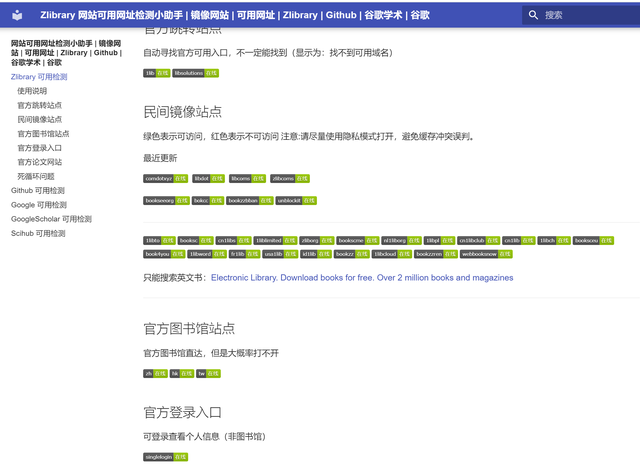Screen dimensions: 640x467
Task: Click the zliborg status badge
Action: click(317, 240)
